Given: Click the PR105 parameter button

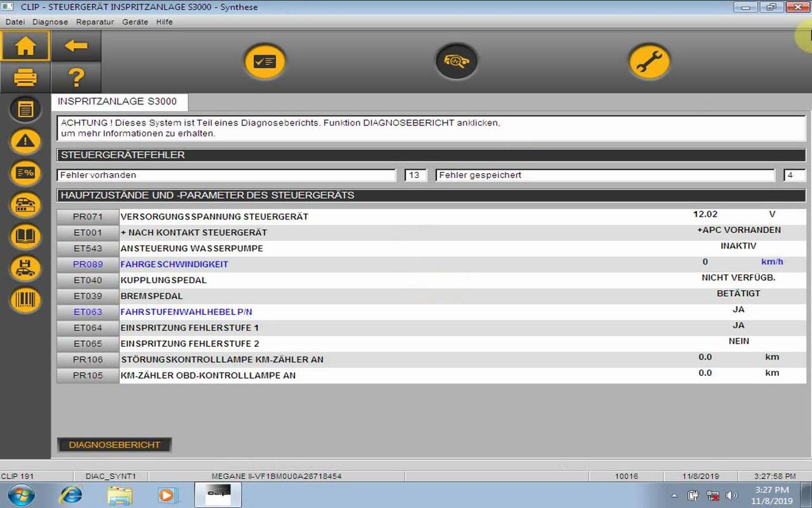Looking at the screenshot, I should pyautogui.click(x=88, y=375).
